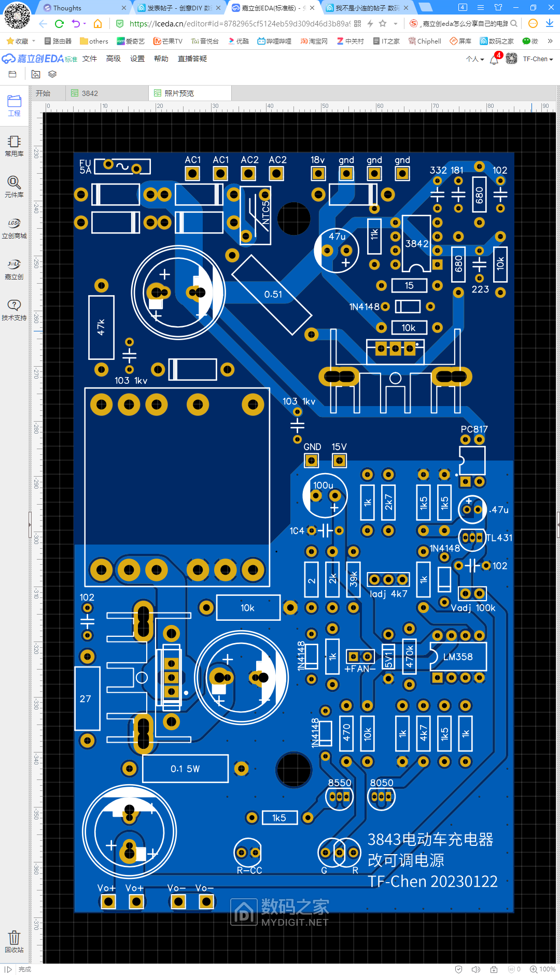
Task: Click the LM358 chip on the PCB
Action: point(458,657)
